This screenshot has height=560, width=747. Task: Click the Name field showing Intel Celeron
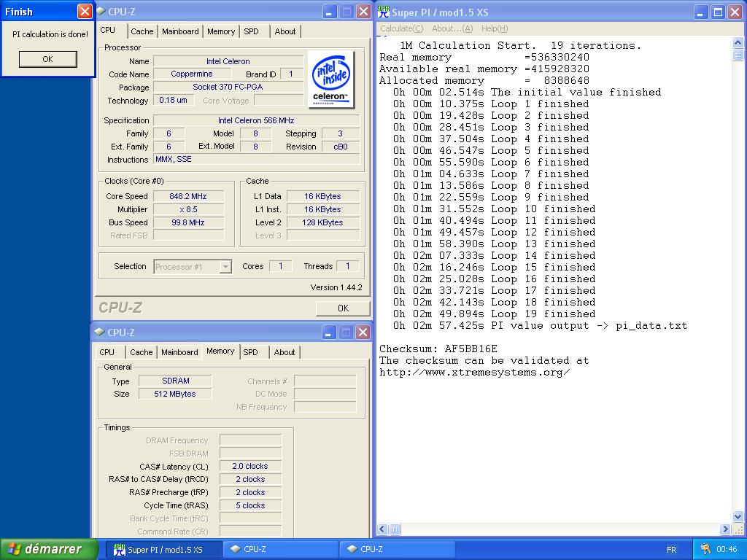[x=228, y=61]
